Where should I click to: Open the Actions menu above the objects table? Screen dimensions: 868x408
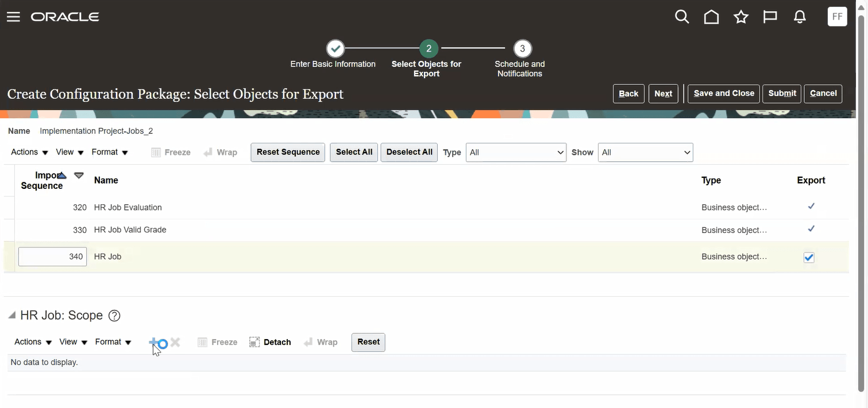[x=24, y=152]
